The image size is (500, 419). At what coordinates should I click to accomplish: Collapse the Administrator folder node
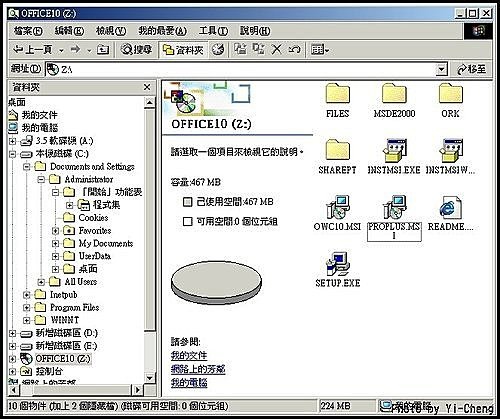pyautogui.click(x=41, y=180)
